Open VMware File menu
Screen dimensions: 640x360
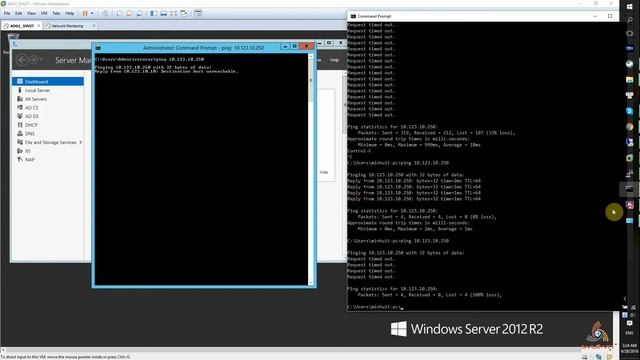7,13
